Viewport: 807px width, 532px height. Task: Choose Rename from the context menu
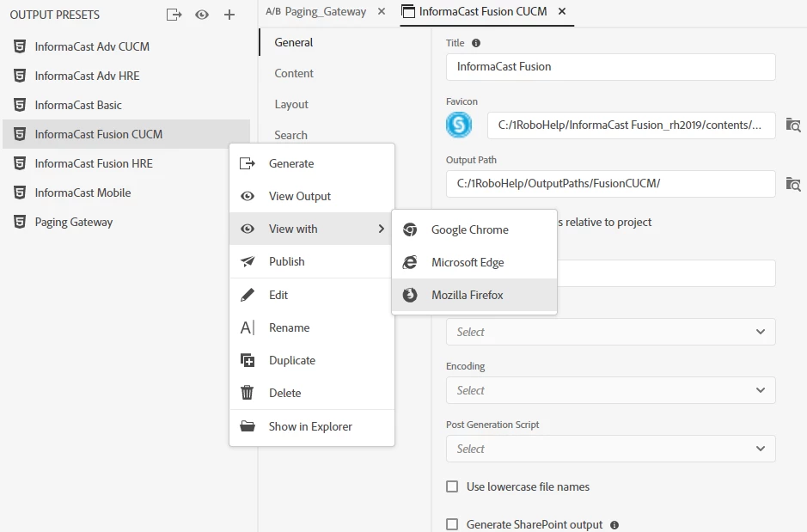coord(312,327)
